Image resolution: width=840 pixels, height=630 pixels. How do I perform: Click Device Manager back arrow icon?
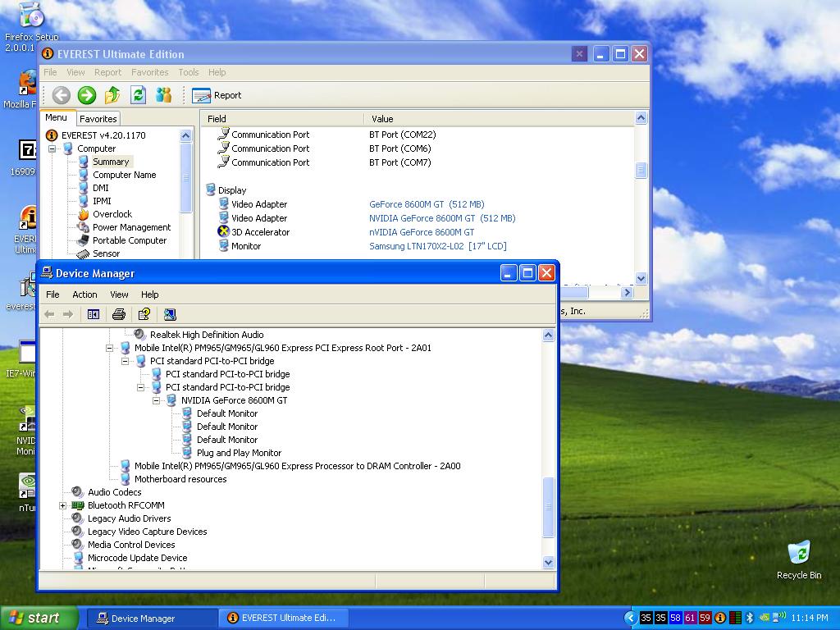tap(50, 314)
